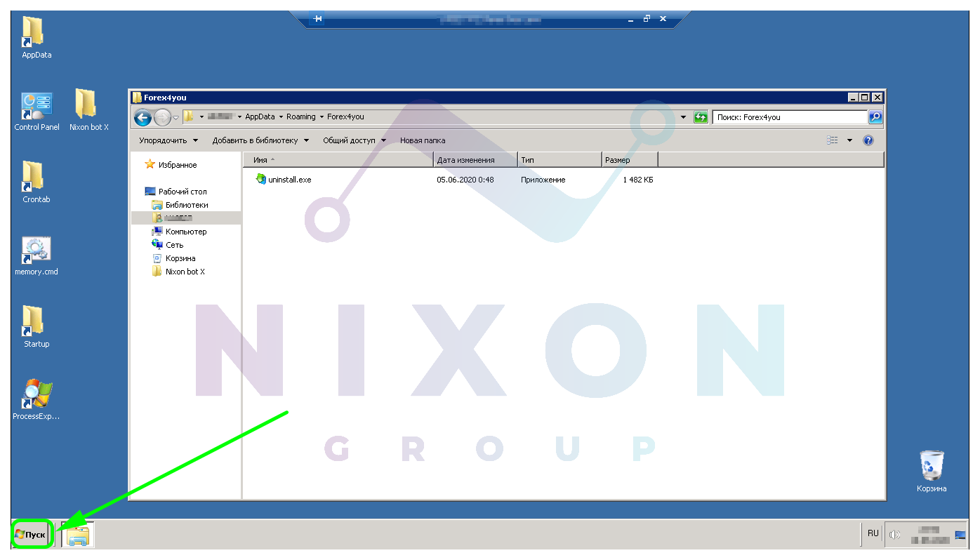Click the Forward arrow in Explorer

162,117
